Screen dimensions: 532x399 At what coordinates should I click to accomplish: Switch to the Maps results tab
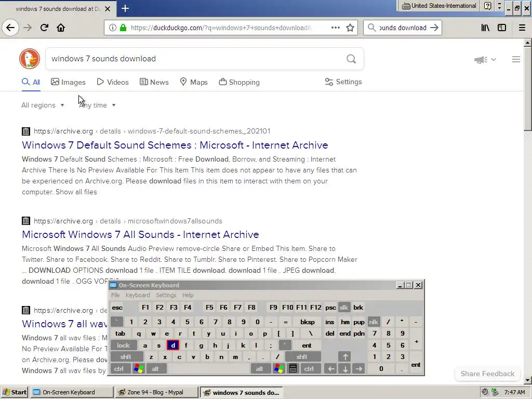coord(194,82)
